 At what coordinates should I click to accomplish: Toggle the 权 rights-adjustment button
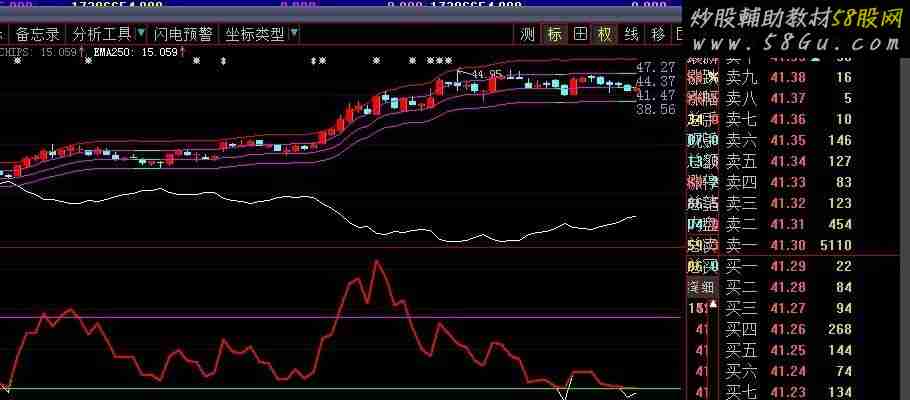point(605,34)
